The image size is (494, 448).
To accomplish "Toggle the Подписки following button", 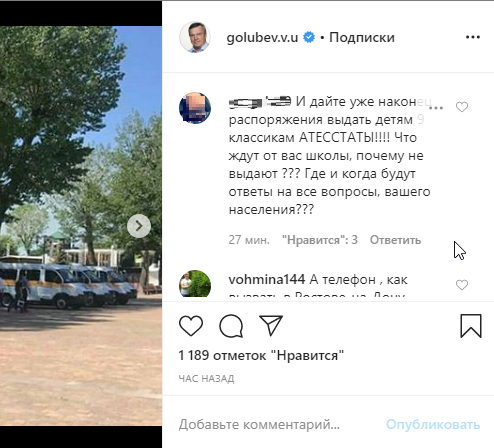I will click(362, 37).
